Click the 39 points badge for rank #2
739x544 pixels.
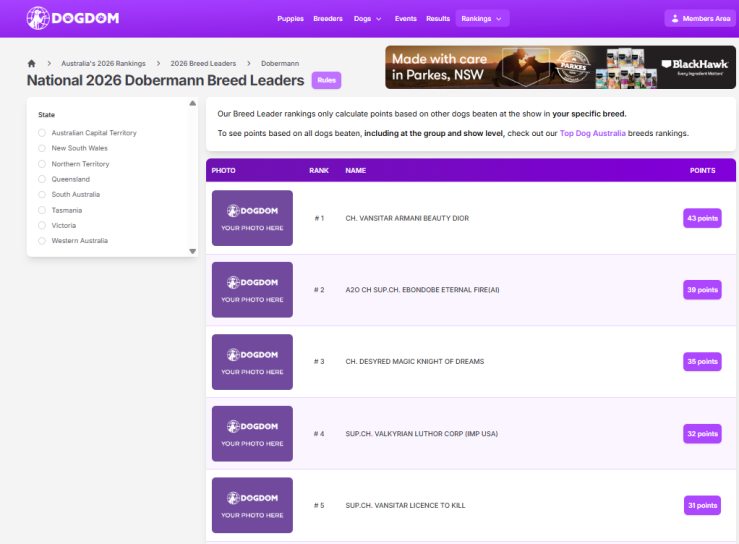[x=702, y=290]
